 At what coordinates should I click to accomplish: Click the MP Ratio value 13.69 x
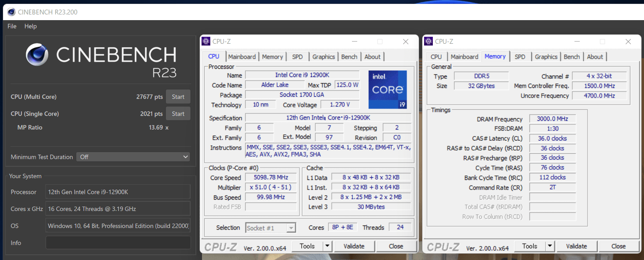(159, 127)
